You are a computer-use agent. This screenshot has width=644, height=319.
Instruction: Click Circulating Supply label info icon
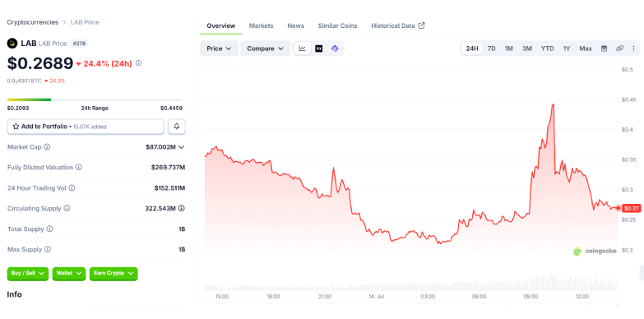click(67, 209)
